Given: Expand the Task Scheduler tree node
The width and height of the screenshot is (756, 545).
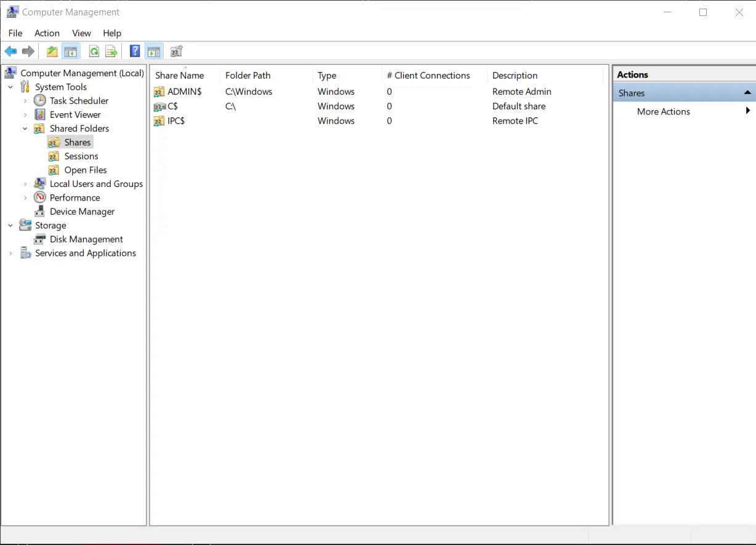Looking at the screenshot, I should tap(25, 101).
